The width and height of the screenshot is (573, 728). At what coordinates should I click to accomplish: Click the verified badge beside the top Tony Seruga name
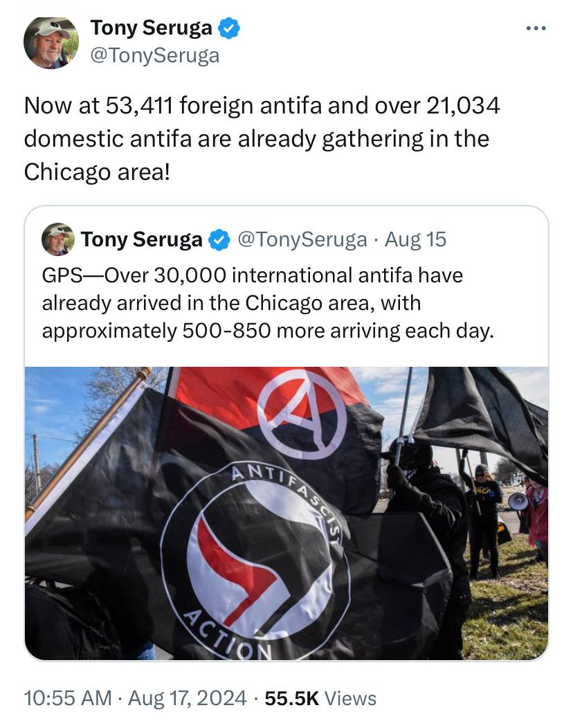(x=229, y=28)
